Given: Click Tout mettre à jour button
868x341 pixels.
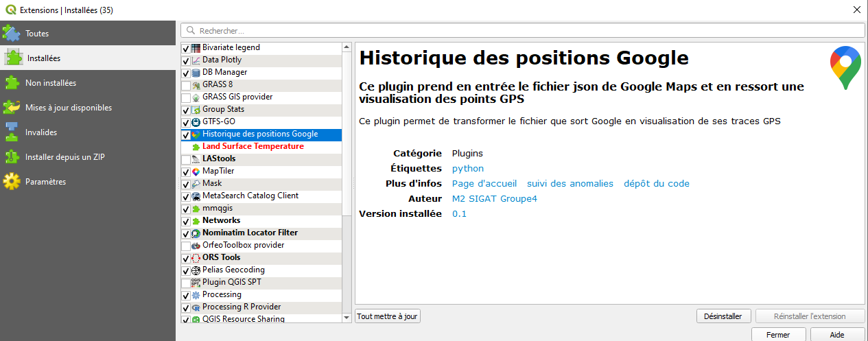Looking at the screenshot, I should point(388,316).
